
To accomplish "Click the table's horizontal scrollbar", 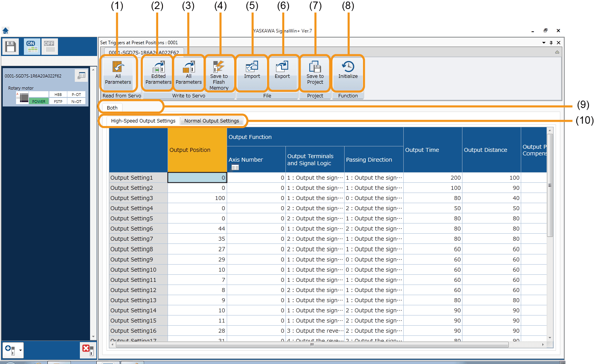I will [x=312, y=345].
